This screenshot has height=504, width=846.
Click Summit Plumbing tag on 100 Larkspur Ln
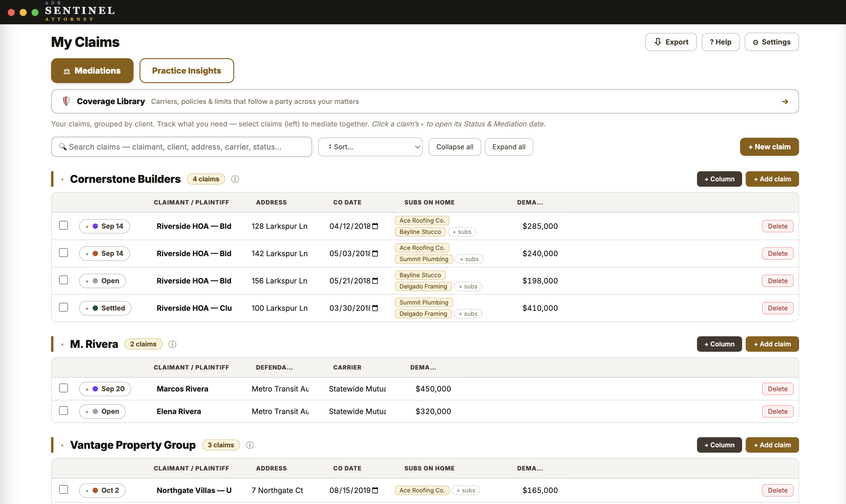[x=424, y=302]
